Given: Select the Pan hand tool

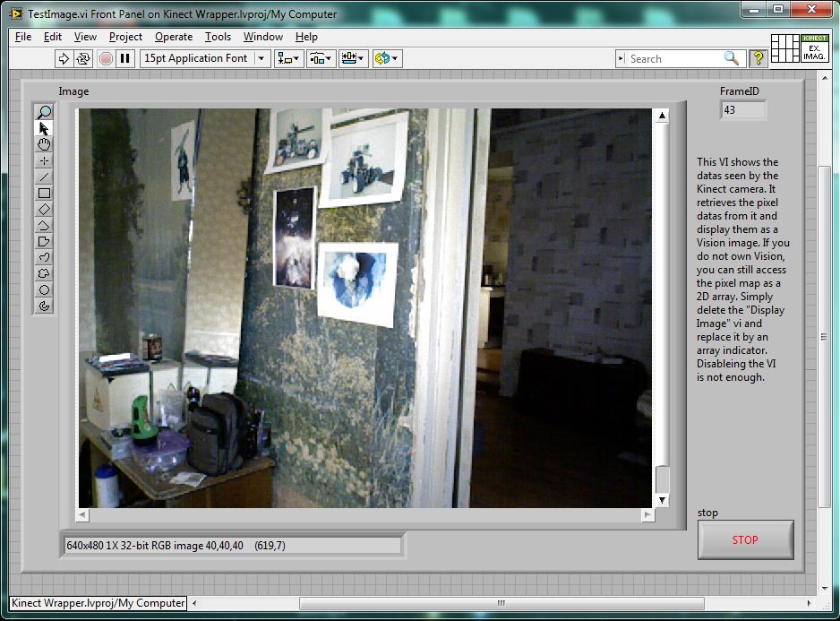Looking at the screenshot, I should (x=44, y=144).
